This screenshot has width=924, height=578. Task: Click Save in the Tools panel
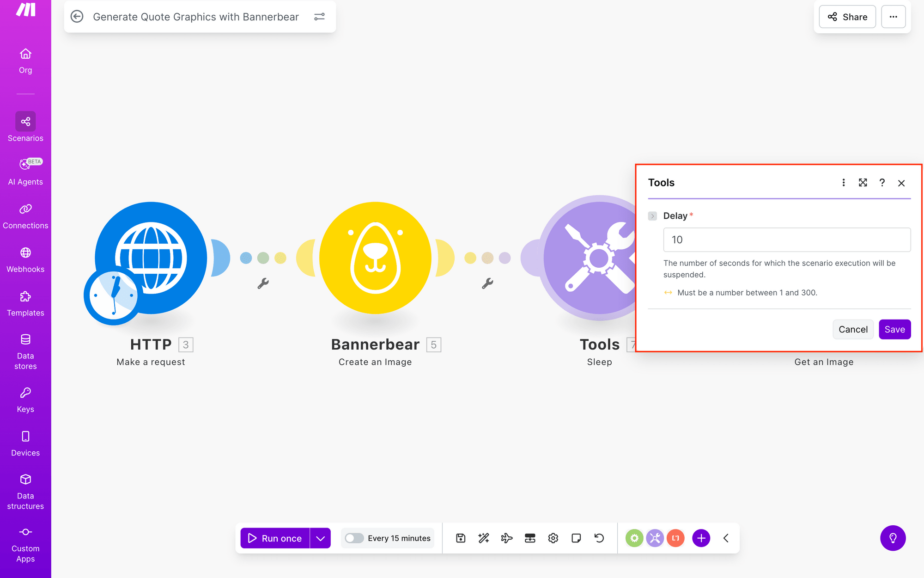894,329
